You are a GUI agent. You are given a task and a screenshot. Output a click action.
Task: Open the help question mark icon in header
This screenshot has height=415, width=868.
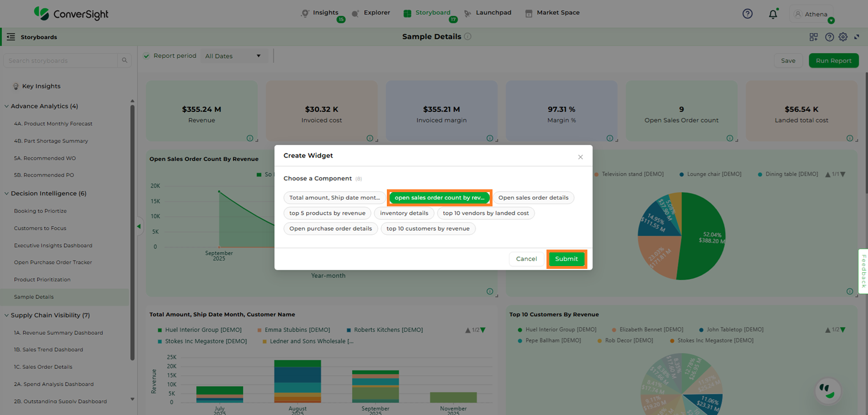(x=748, y=14)
